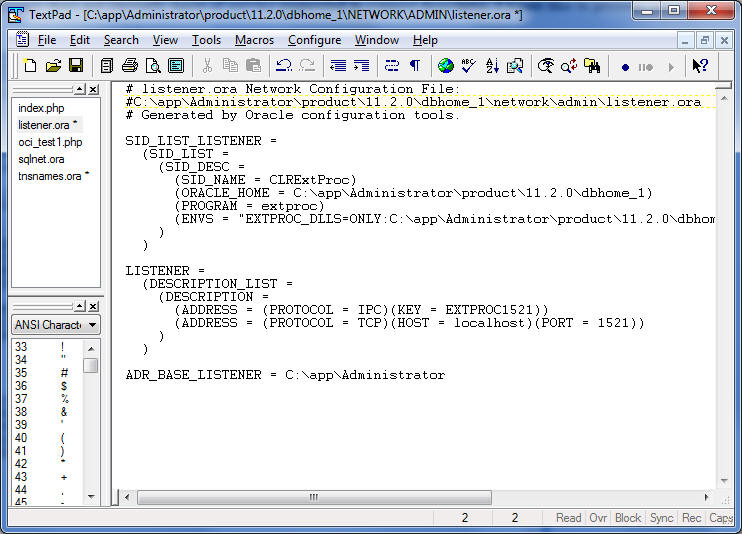Pin clip library panel toggle
The width and height of the screenshot is (742, 534).
(x=80, y=306)
